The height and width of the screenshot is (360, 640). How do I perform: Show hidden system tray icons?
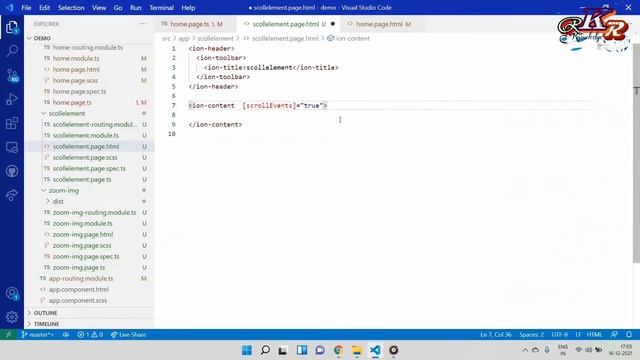coord(525,350)
